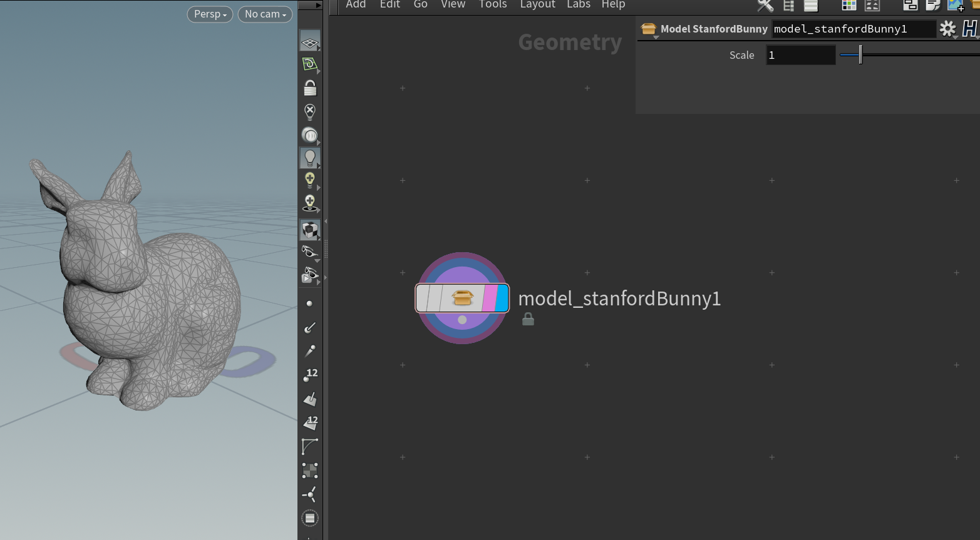Open the viewport visualizers glasses icon
This screenshot has height=540, width=980.
tap(310, 250)
